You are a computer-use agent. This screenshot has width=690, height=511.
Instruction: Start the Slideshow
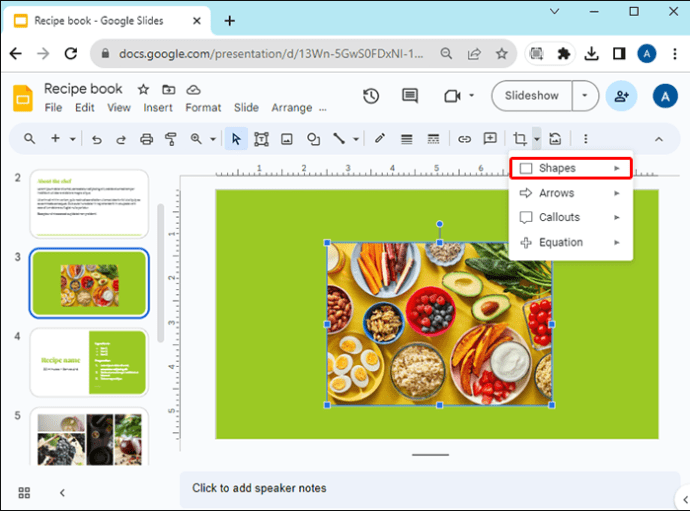click(x=532, y=96)
